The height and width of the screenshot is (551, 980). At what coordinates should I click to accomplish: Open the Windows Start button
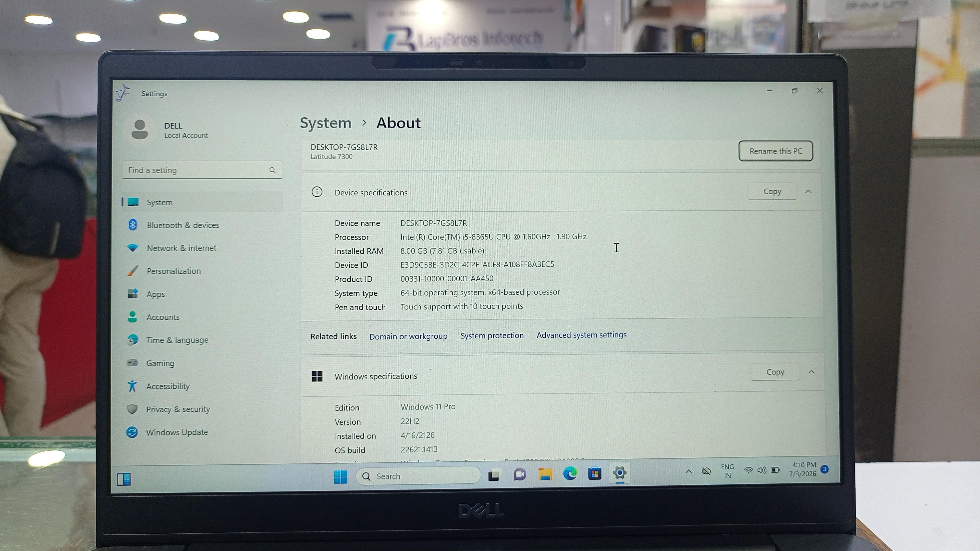tap(341, 477)
